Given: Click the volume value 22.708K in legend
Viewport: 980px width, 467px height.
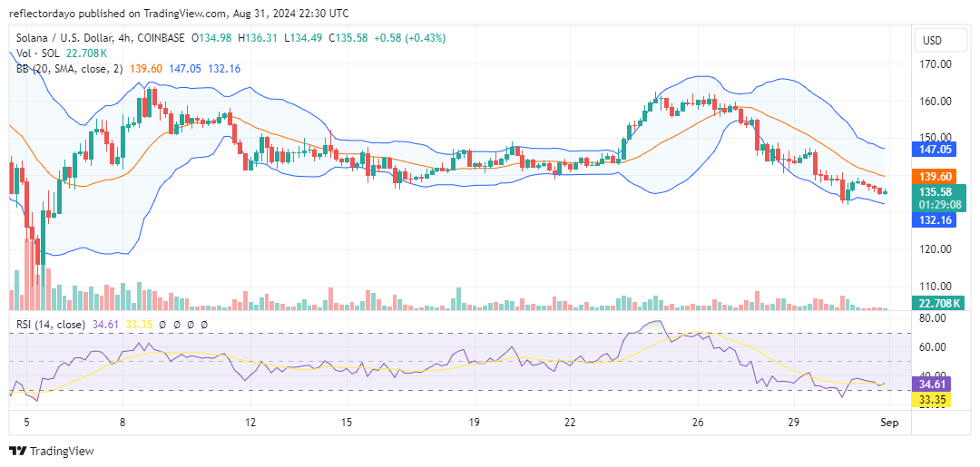Looking at the screenshot, I should click(x=85, y=54).
